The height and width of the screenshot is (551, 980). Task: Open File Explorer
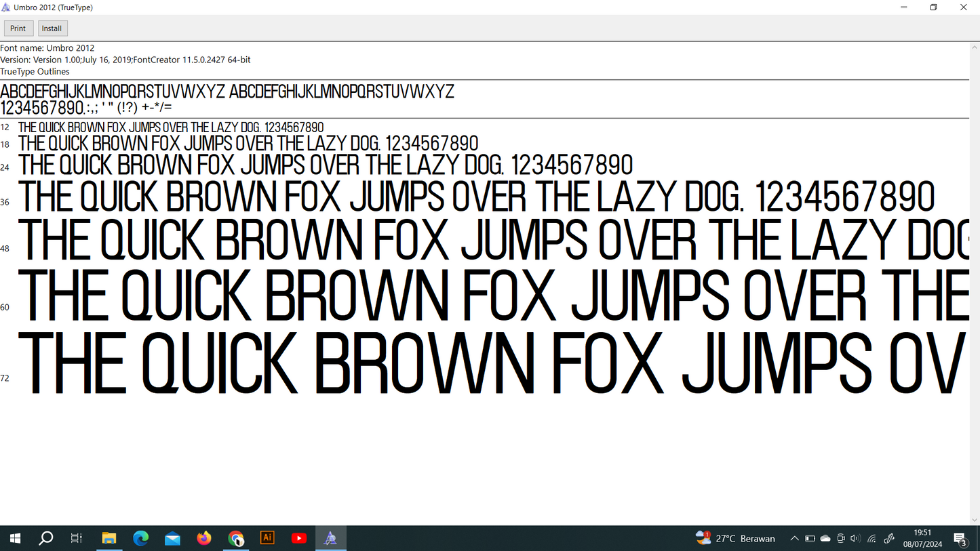[x=109, y=538]
